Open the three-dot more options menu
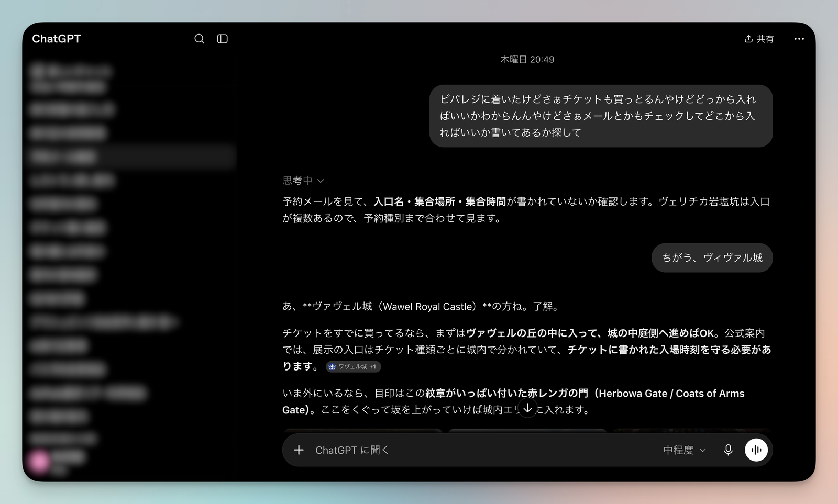Screen dimensions: 838x504 799,39
